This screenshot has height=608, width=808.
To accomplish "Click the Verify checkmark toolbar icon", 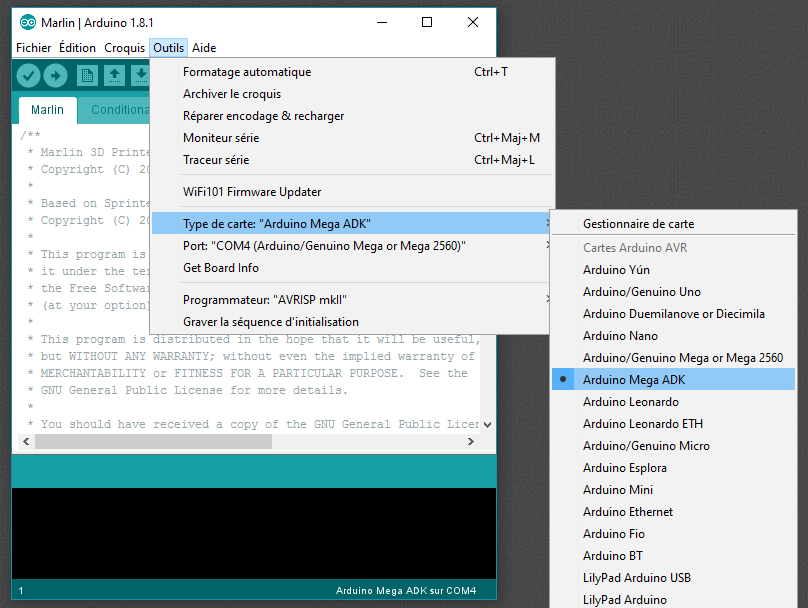I will (x=28, y=75).
